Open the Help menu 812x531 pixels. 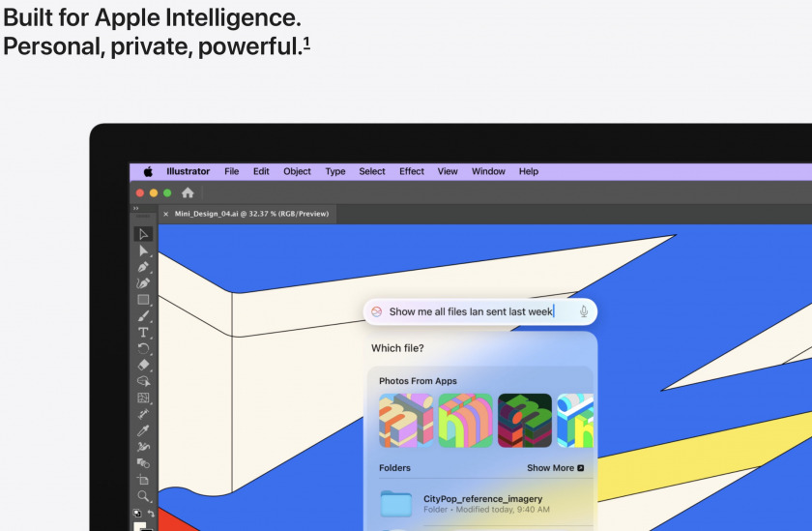coord(529,171)
